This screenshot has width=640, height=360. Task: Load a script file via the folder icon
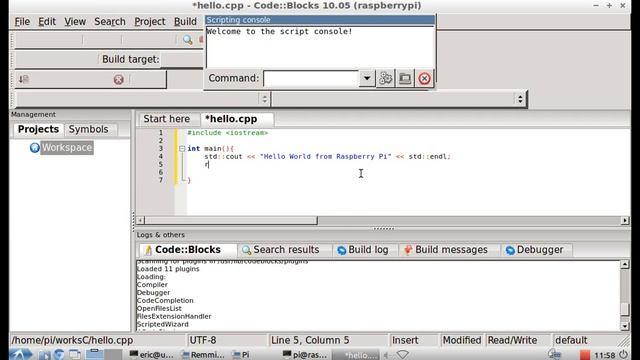pyautogui.click(x=405, y=78)
